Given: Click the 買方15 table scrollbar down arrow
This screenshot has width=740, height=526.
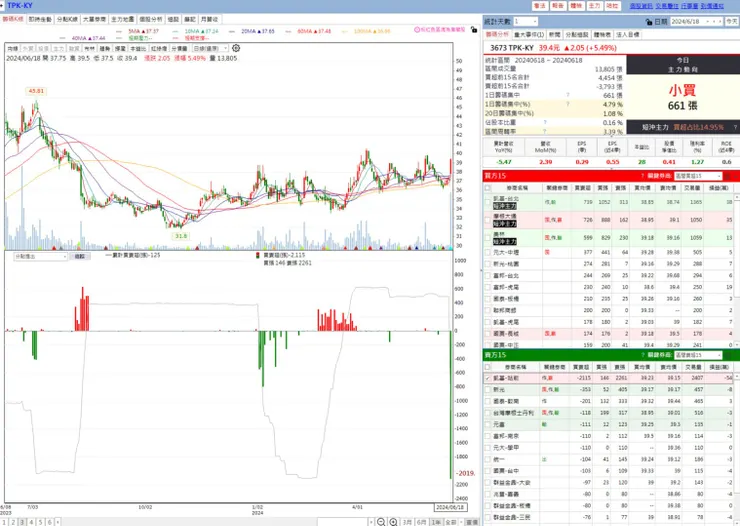Looking at the screenshot, I should pyautogui.click(x=737, y=345).
